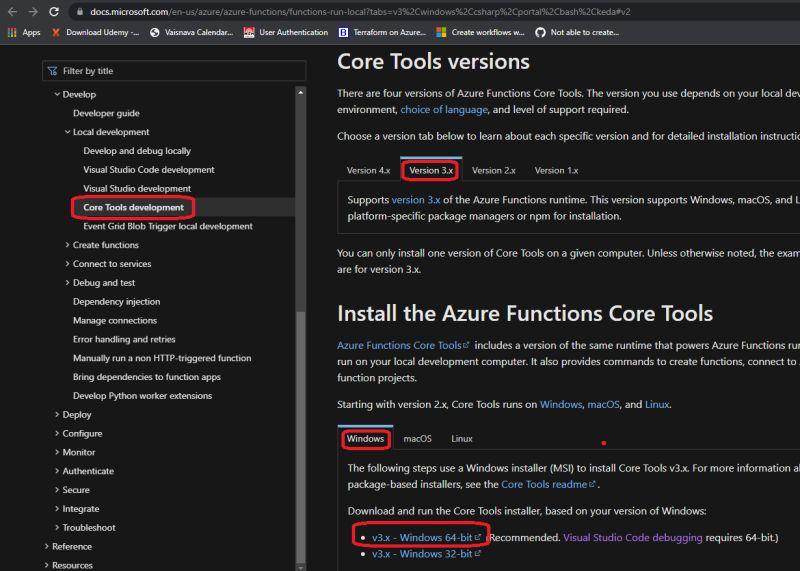Open User Authentication bookmark
The width and height of the screenshot is (800, 571).
[x=286, y=32]
